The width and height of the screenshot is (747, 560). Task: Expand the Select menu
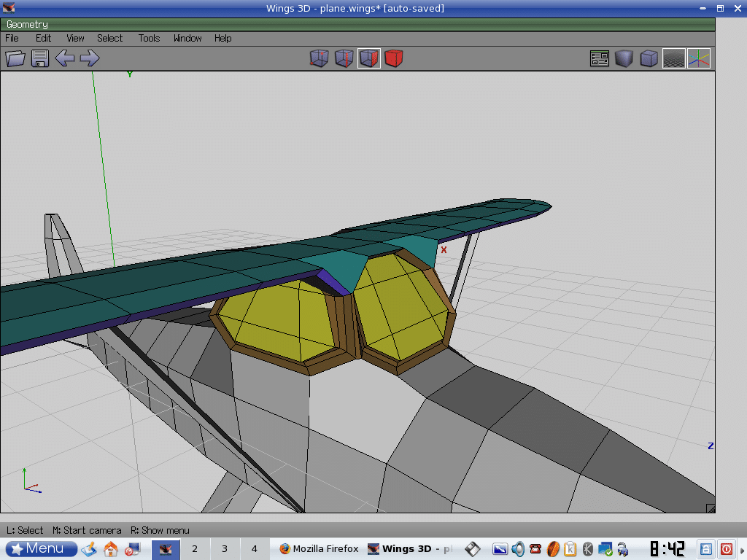coord(109,38)
